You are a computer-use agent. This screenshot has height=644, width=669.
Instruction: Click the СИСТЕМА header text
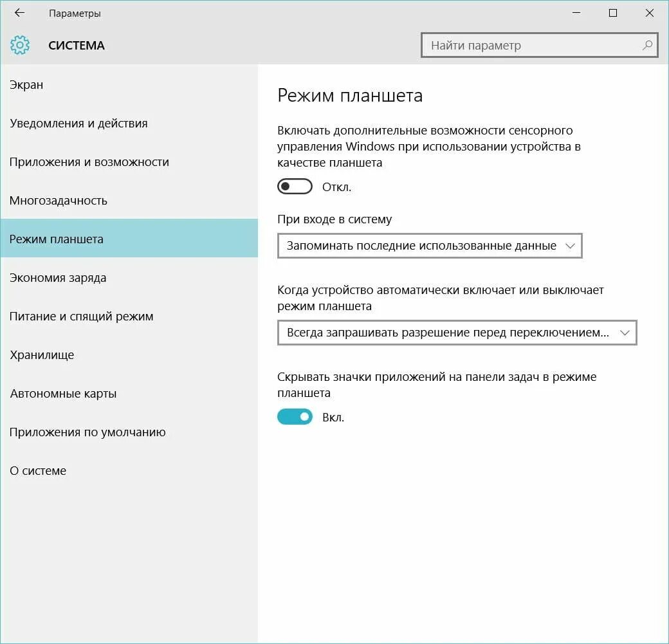click(77, 45)
